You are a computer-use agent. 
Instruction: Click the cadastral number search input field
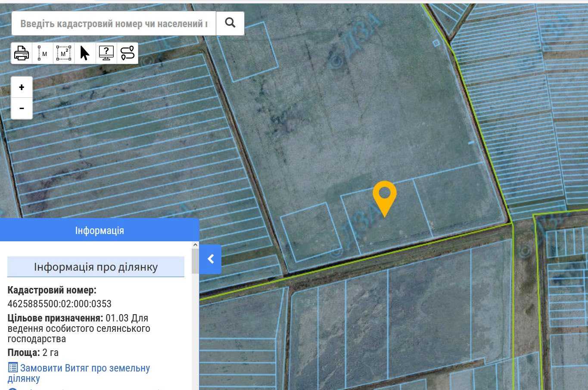114,23
